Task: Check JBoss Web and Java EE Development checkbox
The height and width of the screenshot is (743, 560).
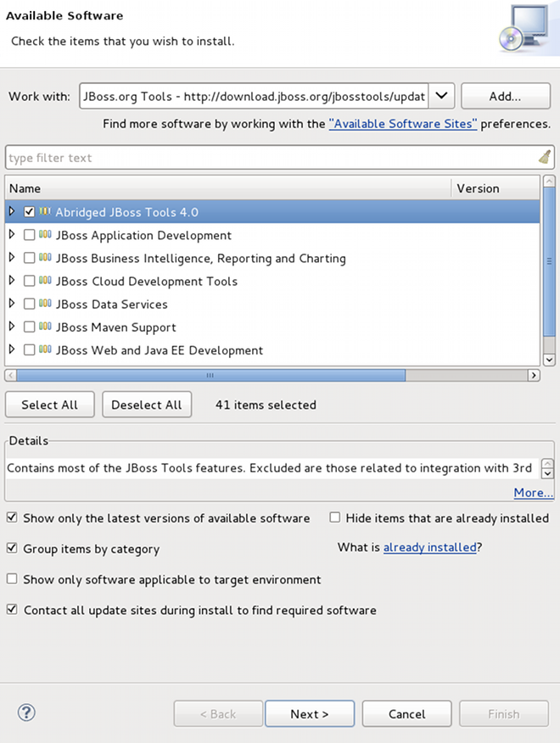Action: point(30,349)
